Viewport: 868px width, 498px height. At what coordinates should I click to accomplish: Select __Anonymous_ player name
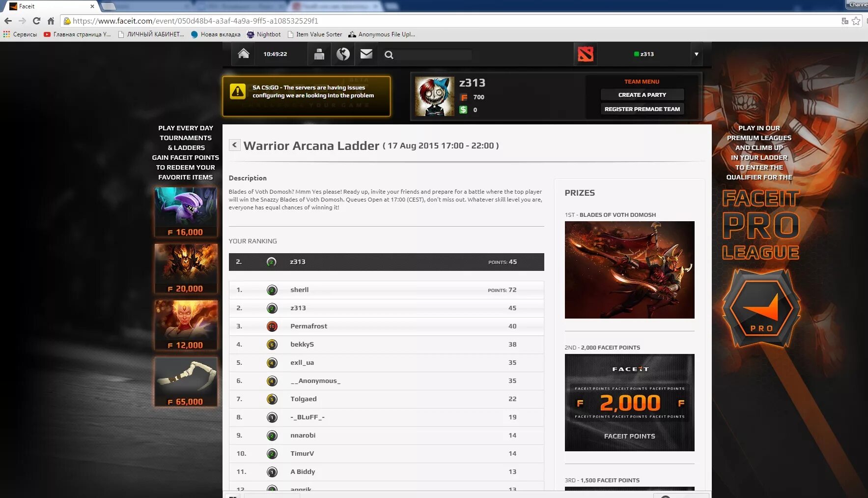(315, 381)
